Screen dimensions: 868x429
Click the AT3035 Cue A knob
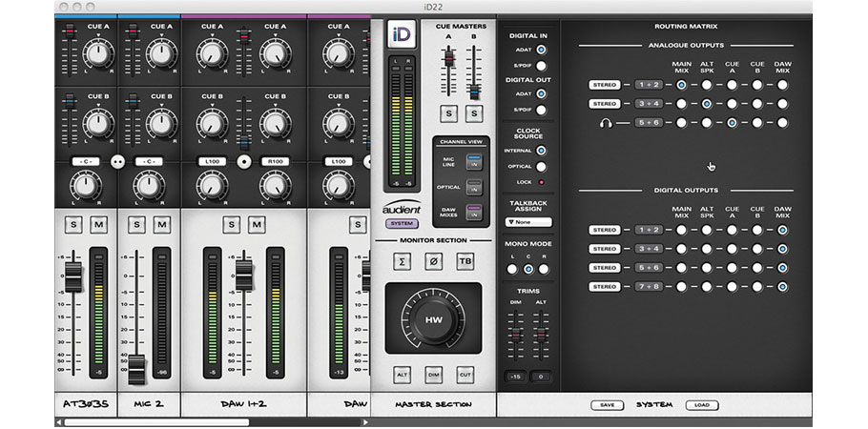pyautogui.click(x=98, y=53)
